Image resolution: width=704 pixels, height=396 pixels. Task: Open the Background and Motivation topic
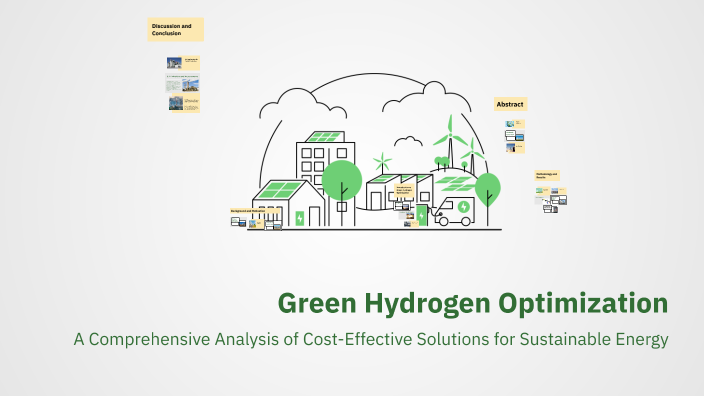tap(255, 211)
